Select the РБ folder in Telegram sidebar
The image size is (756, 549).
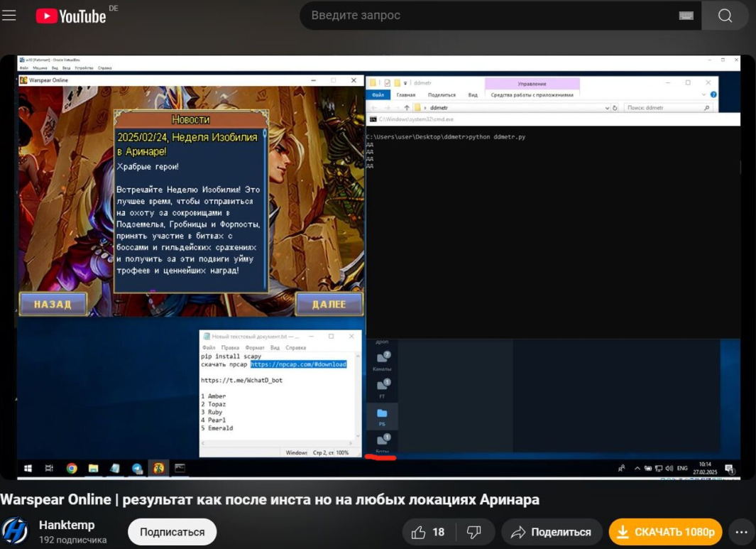tap(382, 416)
